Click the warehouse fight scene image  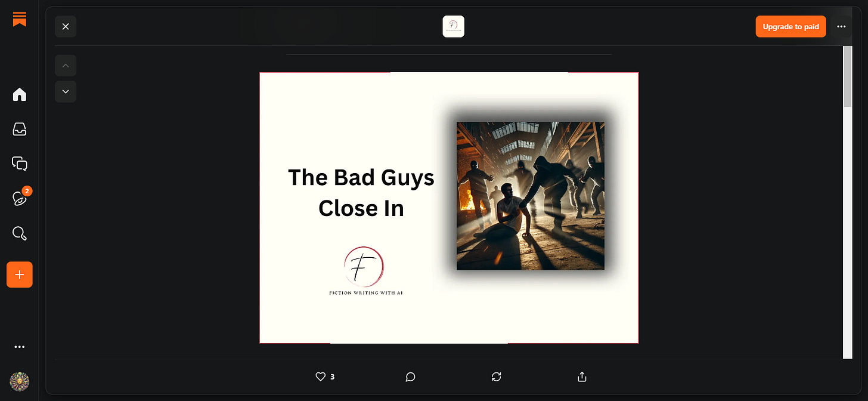click(531, 196)
